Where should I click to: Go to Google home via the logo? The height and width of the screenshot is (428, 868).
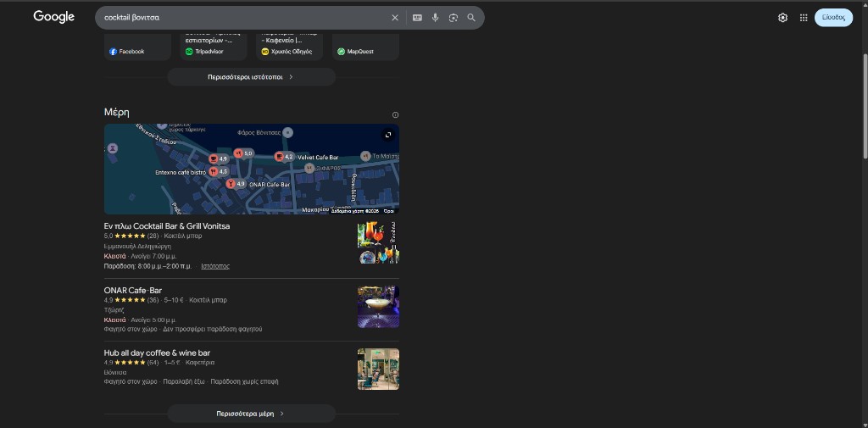(53, 17)
